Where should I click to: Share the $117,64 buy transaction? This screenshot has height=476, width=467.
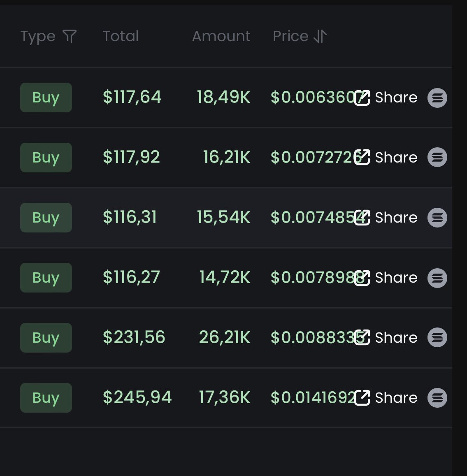pyautogui.click(x=386, y=98)
